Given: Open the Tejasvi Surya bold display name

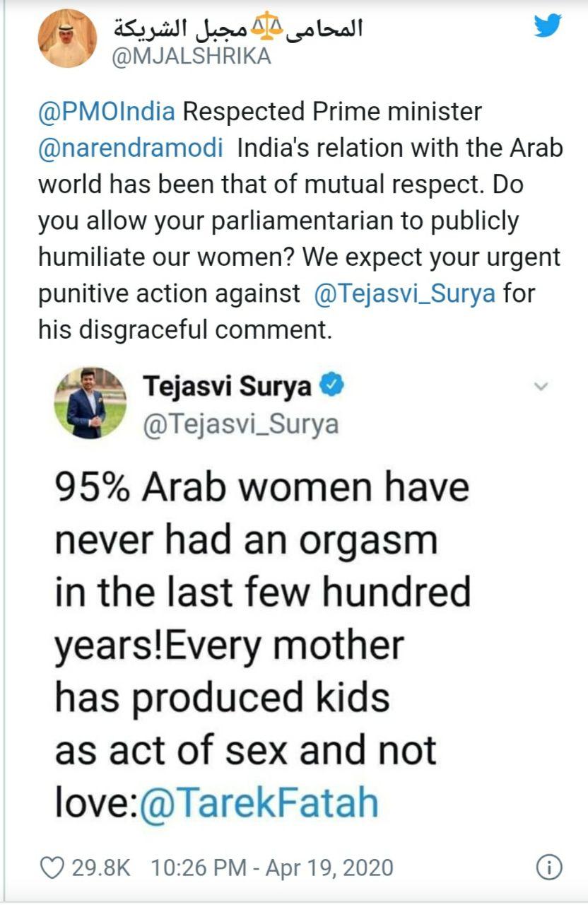Looking at the screenshot, I should [x=227, y=387].
